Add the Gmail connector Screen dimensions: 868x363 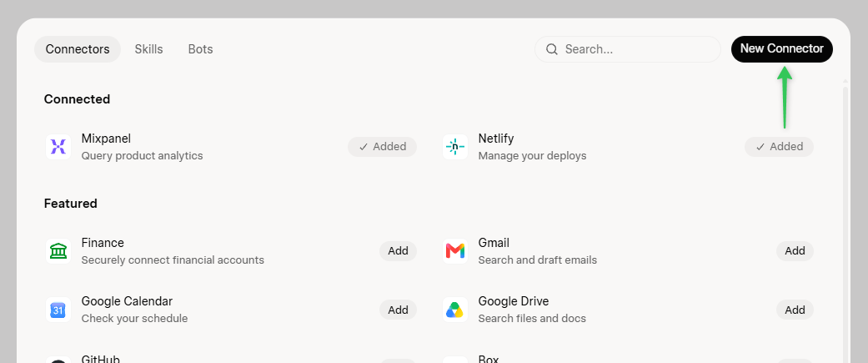click(x=795, y=251)
